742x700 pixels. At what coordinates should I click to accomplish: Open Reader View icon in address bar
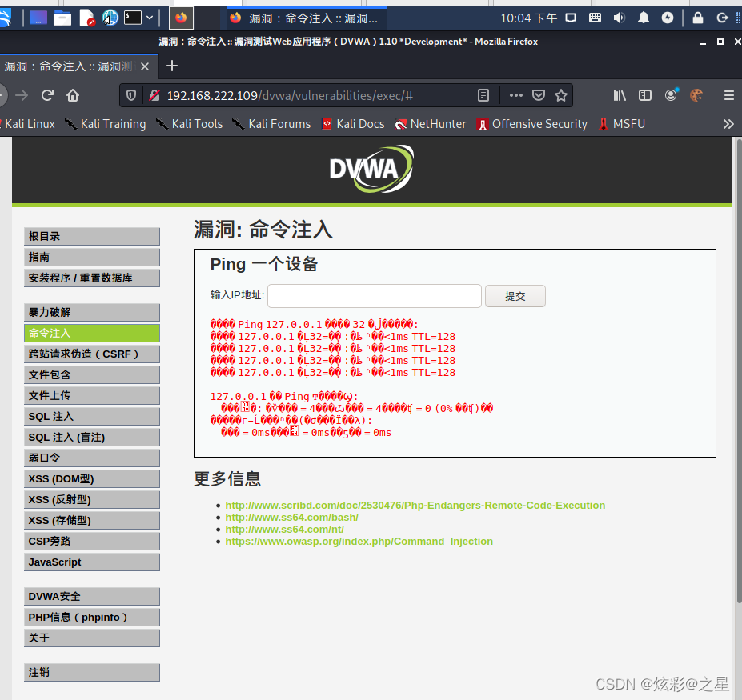point(483,94)
